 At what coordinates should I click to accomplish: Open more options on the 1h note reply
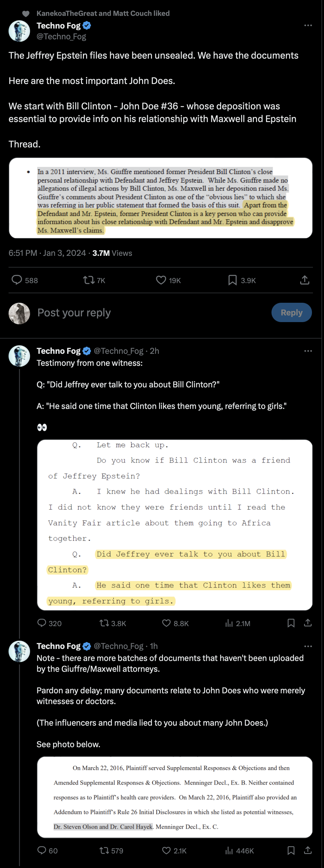pos(308,646)
